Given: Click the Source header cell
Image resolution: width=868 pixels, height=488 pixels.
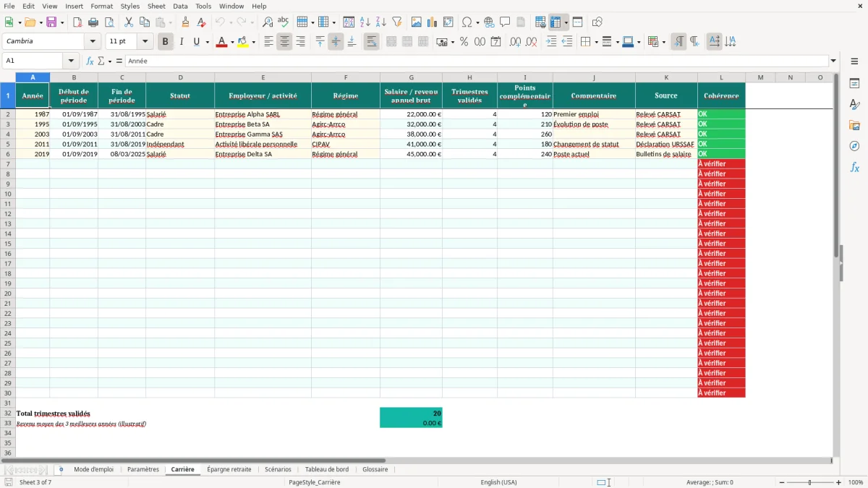Looking at the screenshot, I should pyautogui.click(x=666, y=95).
